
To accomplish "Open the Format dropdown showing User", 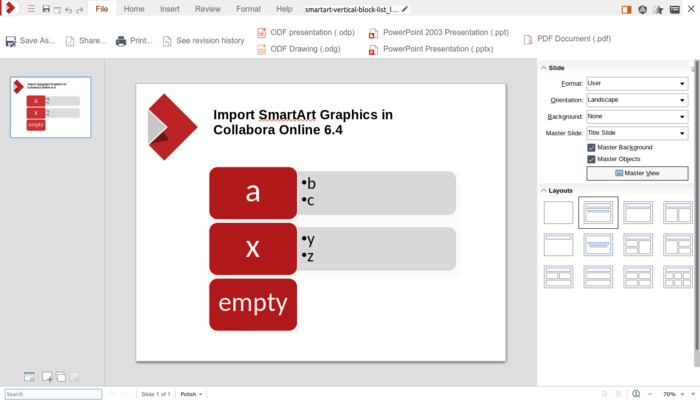I will point(637,84).
